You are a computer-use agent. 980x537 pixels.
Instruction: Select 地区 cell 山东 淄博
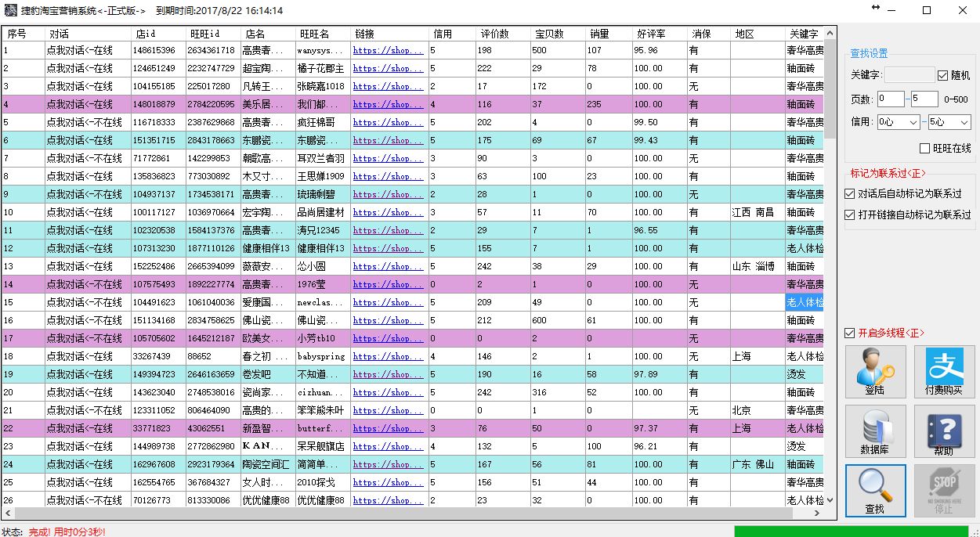point(758,266)
